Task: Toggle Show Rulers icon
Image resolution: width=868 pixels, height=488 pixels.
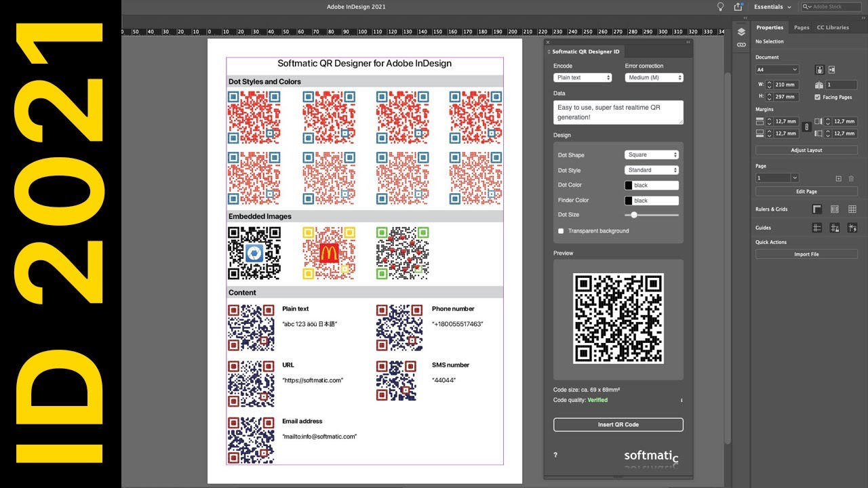Action: click(817, 209)
